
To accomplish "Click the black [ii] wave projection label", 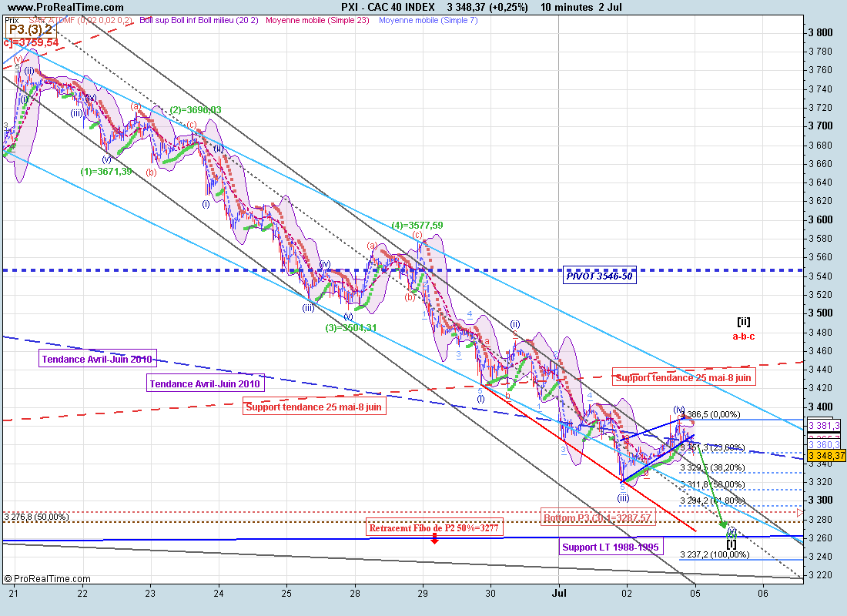I will pyautogui.click(x=744, y=322).
